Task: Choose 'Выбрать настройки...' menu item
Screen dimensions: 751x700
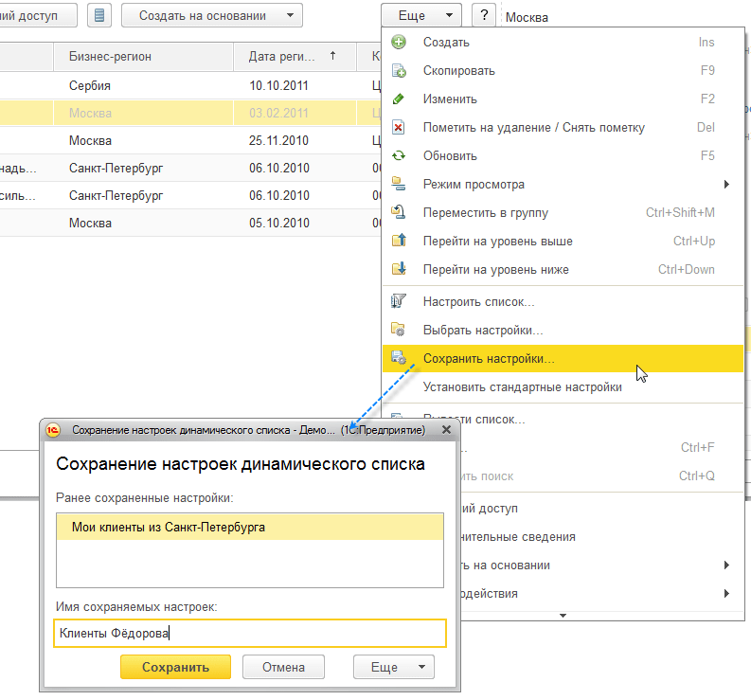Action: (x=563, y=330)
